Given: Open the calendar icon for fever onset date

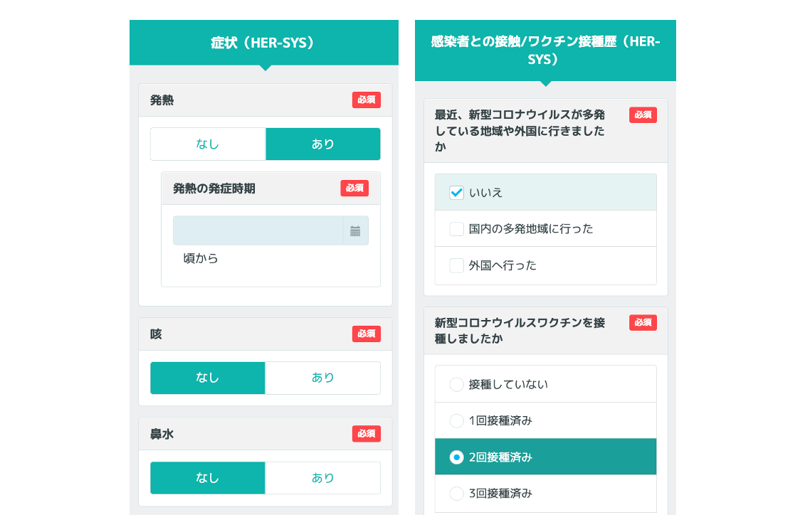Looking at the screenshot, I should click(x=355, y=231).
